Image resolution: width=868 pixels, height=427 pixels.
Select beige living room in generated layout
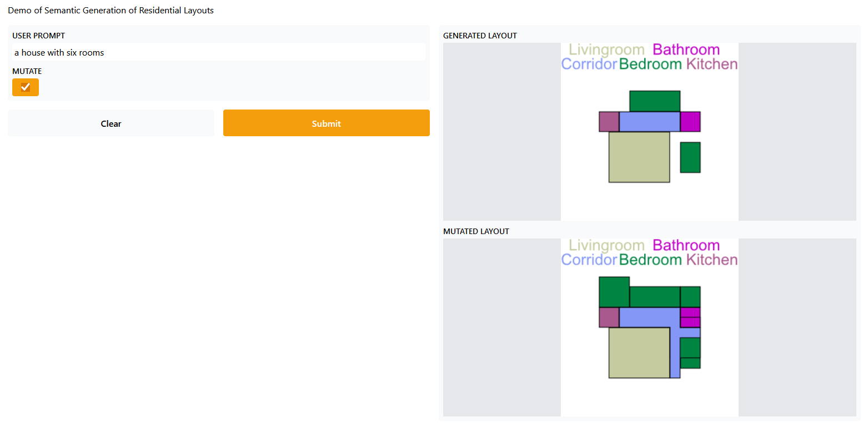pos(639,157)
